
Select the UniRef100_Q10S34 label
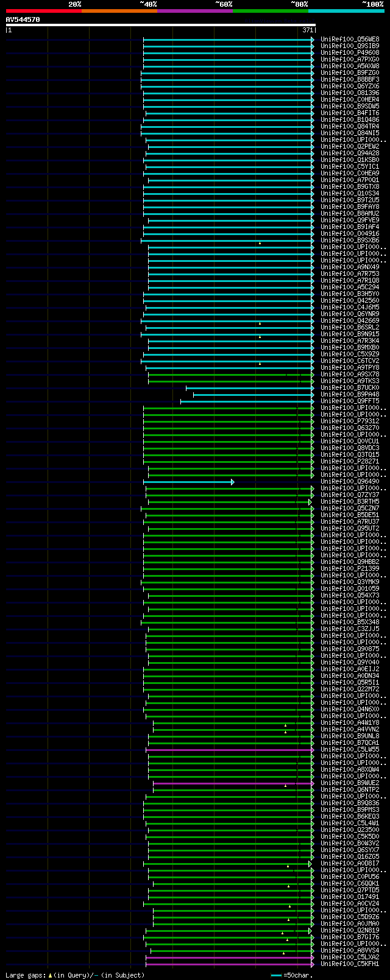click(350, 193)
